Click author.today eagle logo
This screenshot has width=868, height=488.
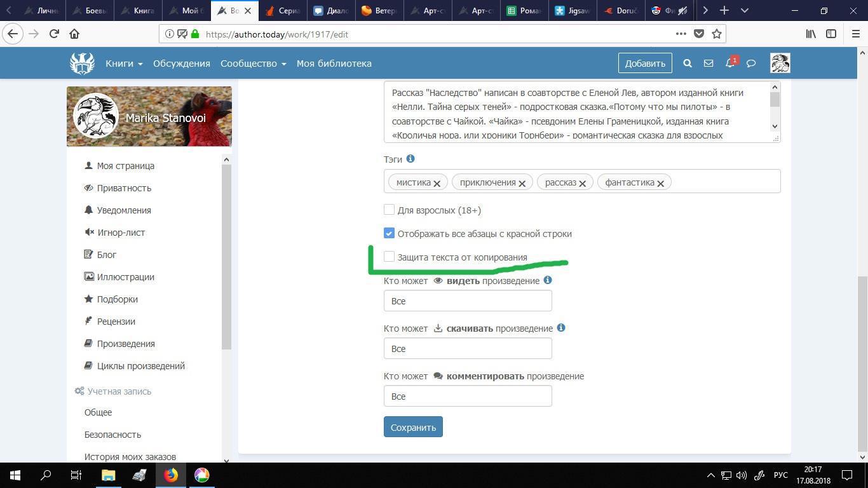[x=82, y=64]
